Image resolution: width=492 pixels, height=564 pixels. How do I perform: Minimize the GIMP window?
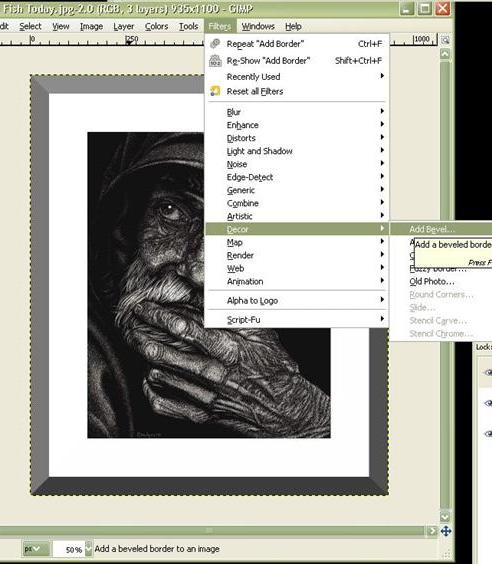(406, 8)
